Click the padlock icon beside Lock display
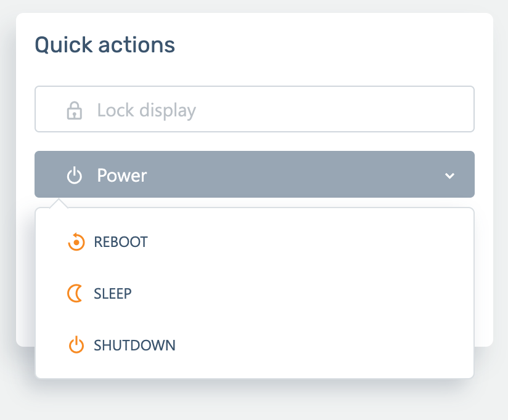This screenshot has height=420, width=508. click(x=75, y=111)
